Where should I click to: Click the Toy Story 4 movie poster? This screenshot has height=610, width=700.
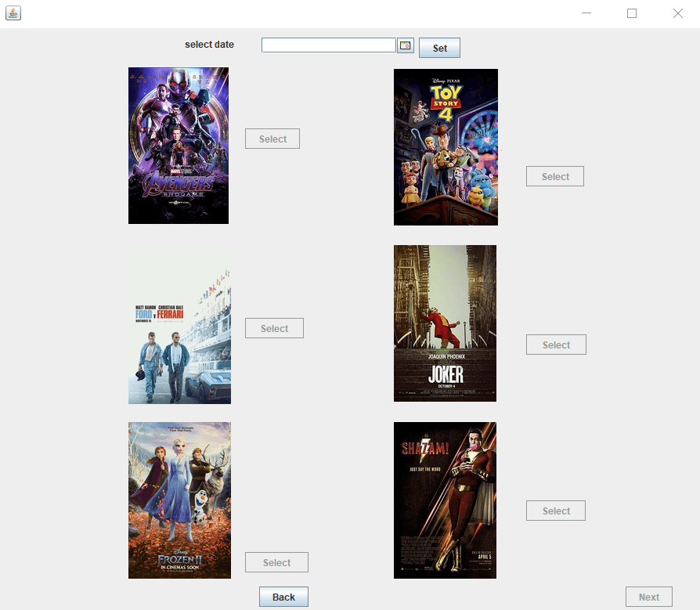[x=446, y=147]
